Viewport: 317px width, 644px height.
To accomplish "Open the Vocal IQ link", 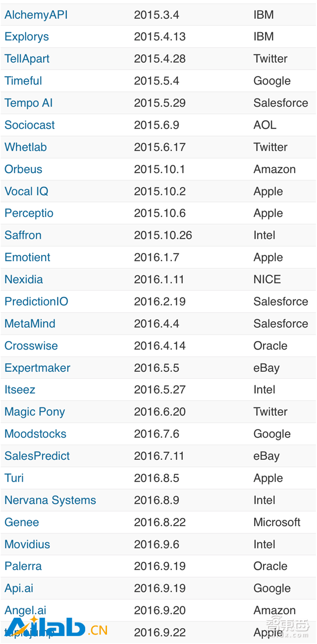I will 26,191.
